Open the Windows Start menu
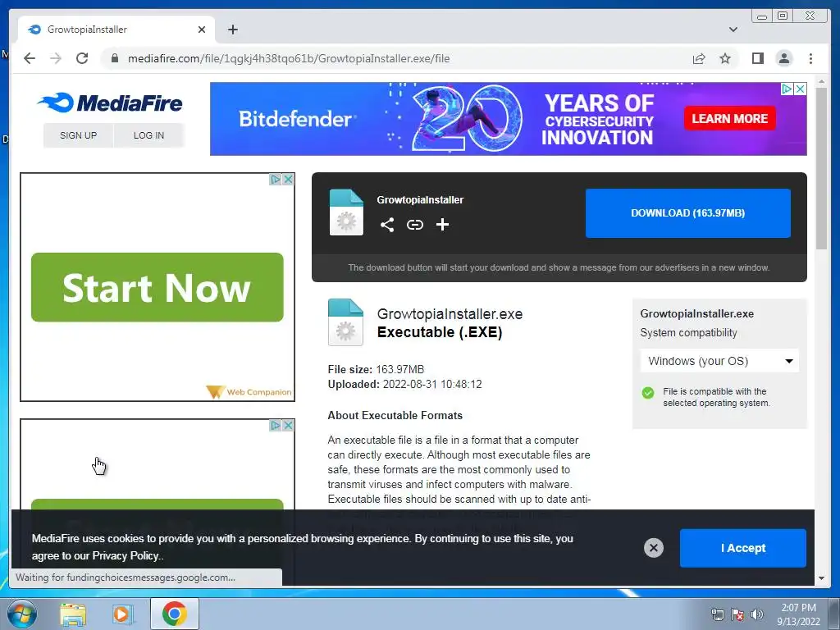 coord(21,614)
